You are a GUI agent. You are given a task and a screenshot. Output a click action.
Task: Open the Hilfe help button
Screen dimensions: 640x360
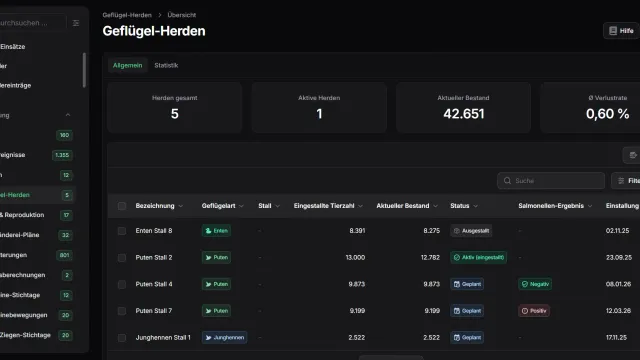[x=621, y=31]
